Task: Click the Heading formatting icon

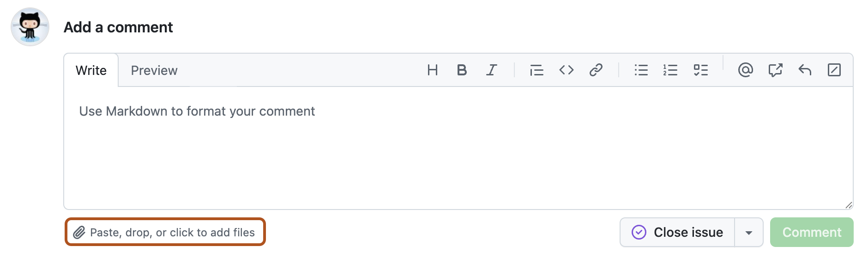Action: click(x=432, y=70)
